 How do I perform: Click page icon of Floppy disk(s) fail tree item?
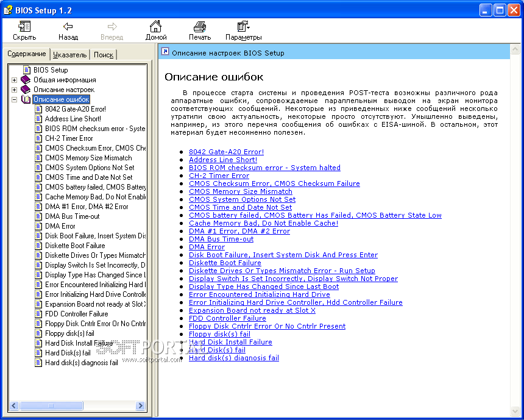pos(39,333)
